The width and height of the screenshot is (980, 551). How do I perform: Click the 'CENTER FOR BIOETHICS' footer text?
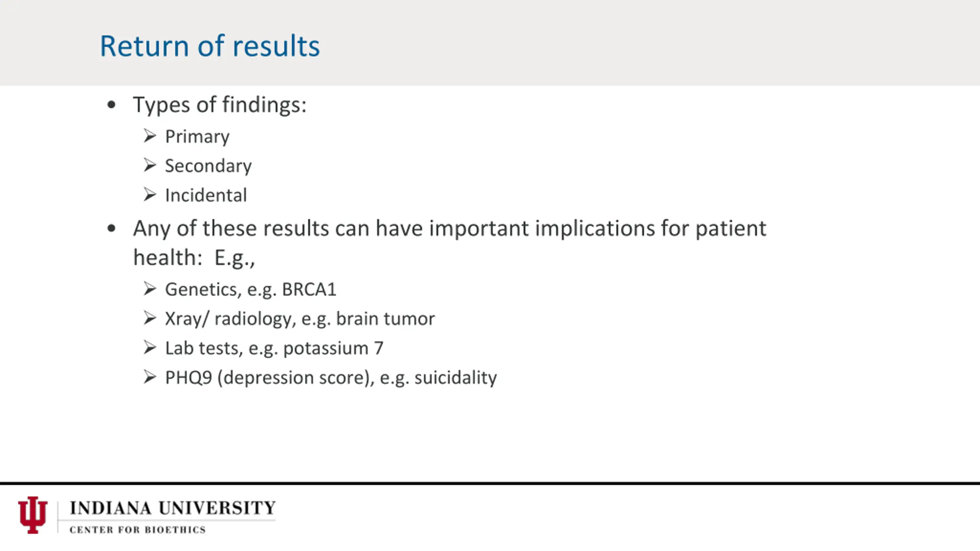click(138, 530)
